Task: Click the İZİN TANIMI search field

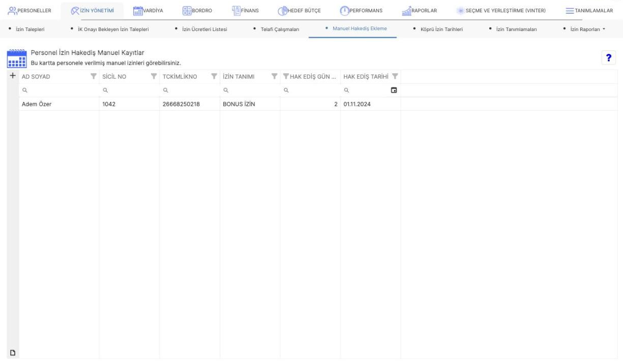Action: pyautogui.click(x=250, y=90)
